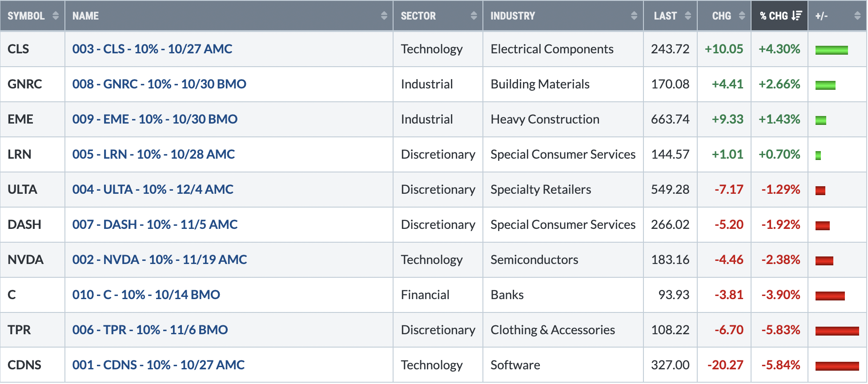Click the +/- column sort arrows
Image resolution: width=868 pixels, height=384 pixels.
click(857, 16)
